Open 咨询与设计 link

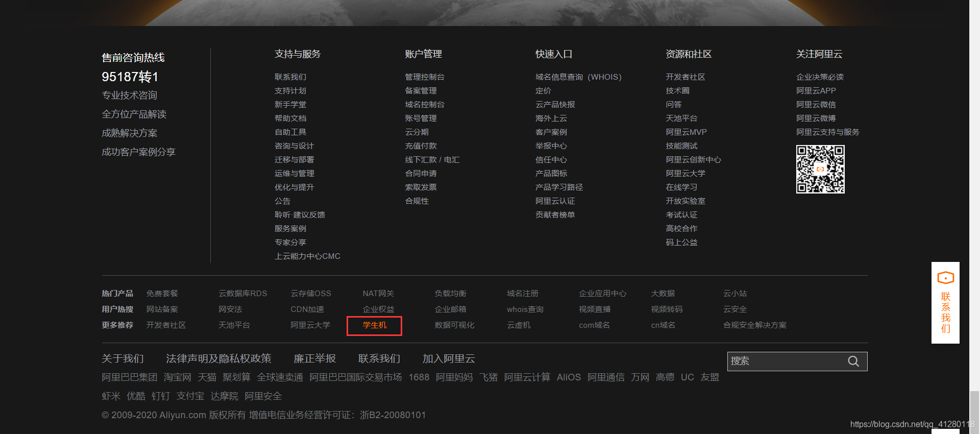point(295,146)
